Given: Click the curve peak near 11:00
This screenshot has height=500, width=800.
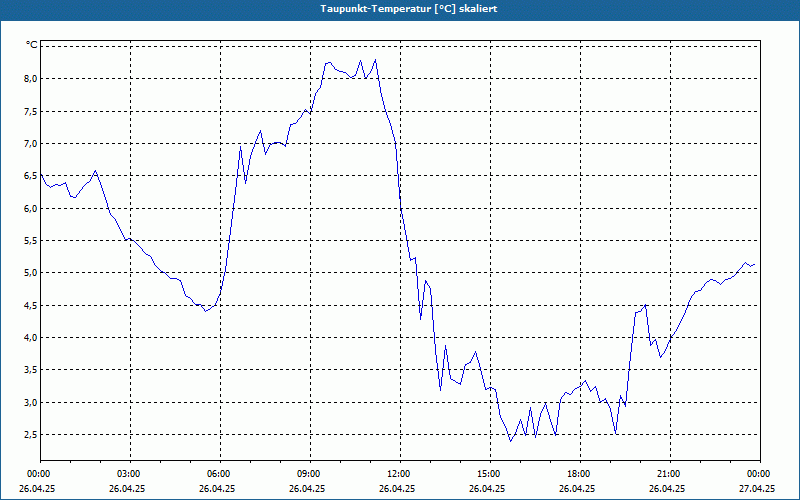Looking at the screenshot, I should point(376,59).
